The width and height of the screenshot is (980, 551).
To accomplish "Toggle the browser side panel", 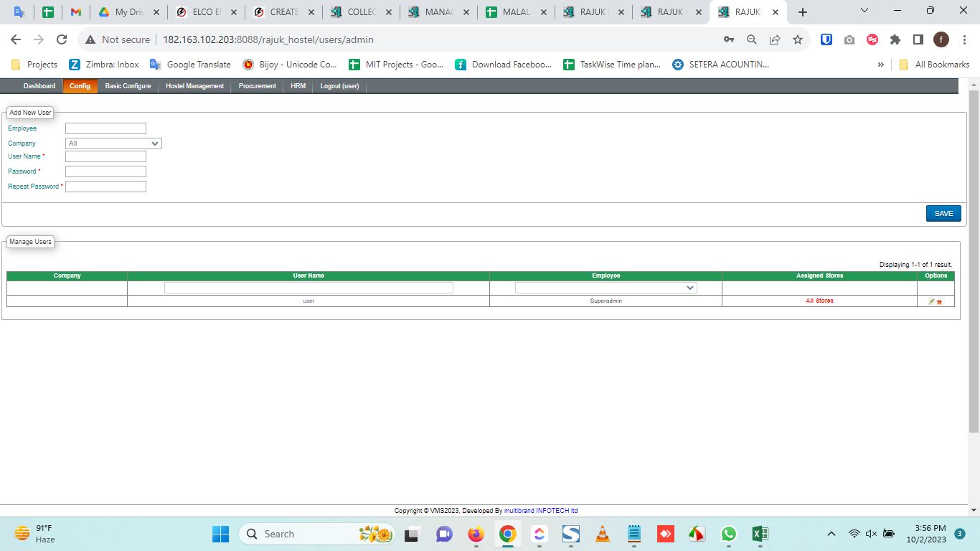I will point(918,39).
